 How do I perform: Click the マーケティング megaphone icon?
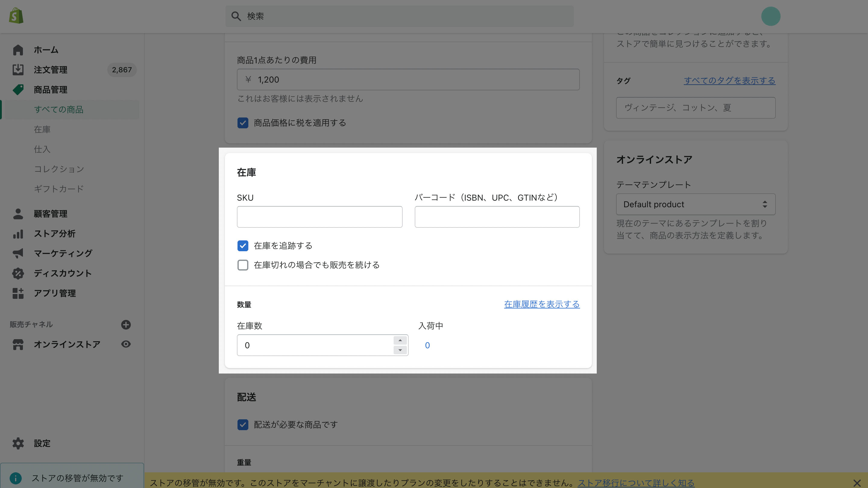point(18,253)
